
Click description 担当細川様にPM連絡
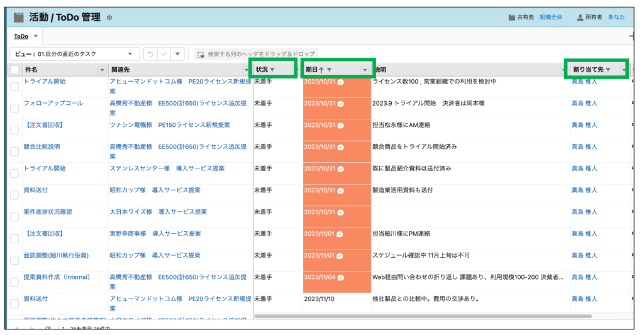(401, 234)
